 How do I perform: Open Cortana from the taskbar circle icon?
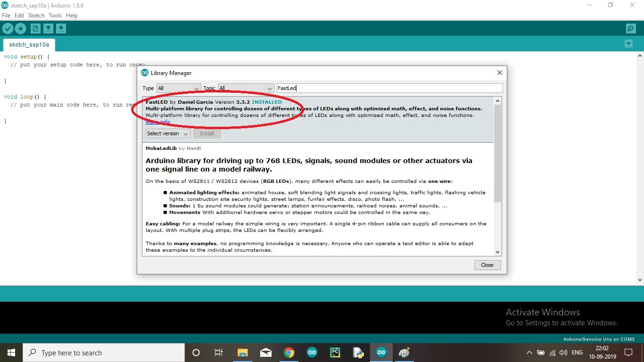click(x=196, y=353)
